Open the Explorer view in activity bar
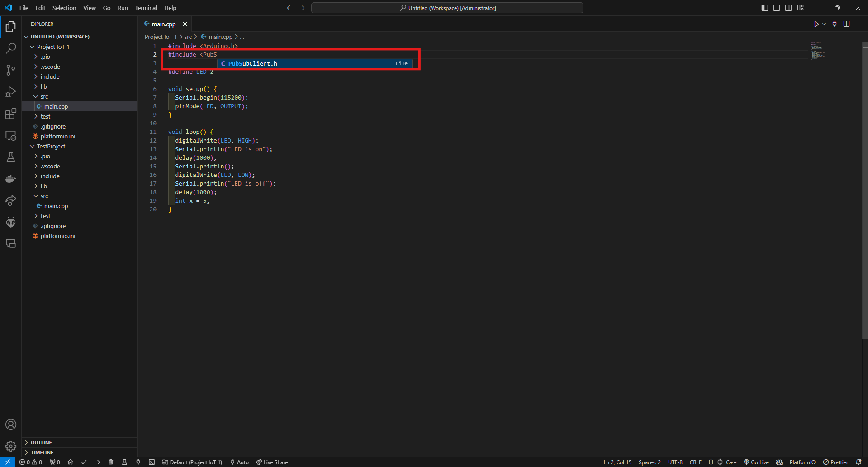Image resolution: width=868 pixels, height=467 pixels. tap(11, 27)
